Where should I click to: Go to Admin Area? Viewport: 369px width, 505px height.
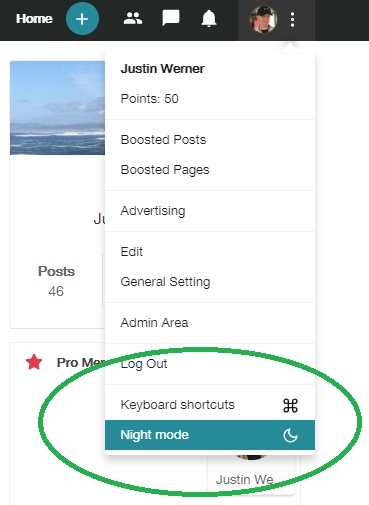154,323
